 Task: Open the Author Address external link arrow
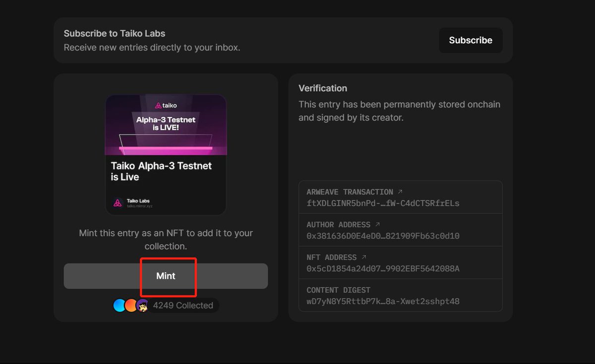point(378,224)
